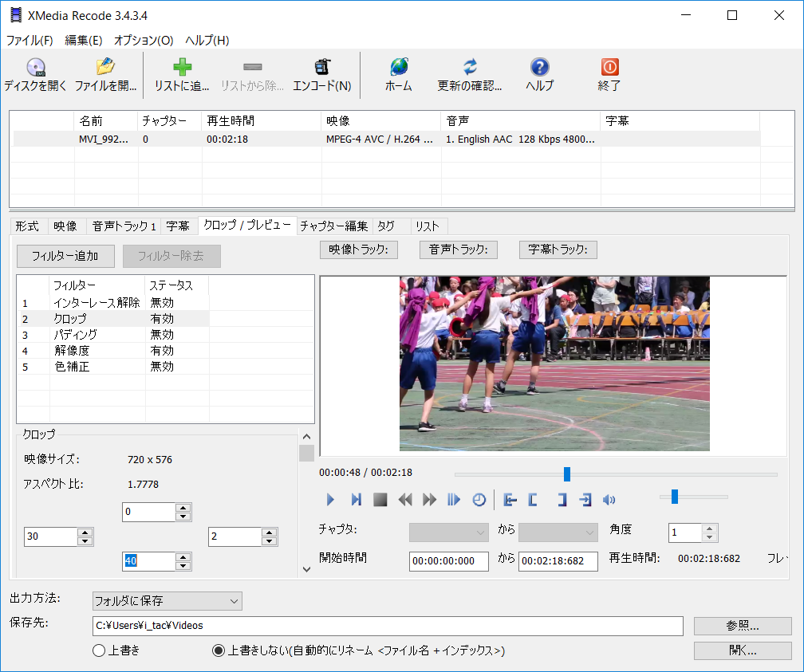Viewport: 804px width, 672px height.
Task: Open the ファイル(F) menu
Action: click(x=30, y=40)
